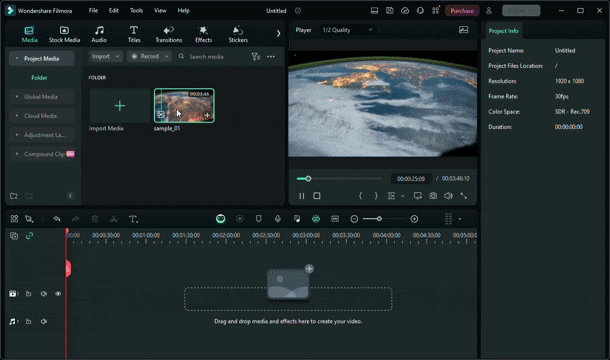Zoom in timeline with plus button
The height and width of the screenshot is (360, 610).
pos(414,219)
